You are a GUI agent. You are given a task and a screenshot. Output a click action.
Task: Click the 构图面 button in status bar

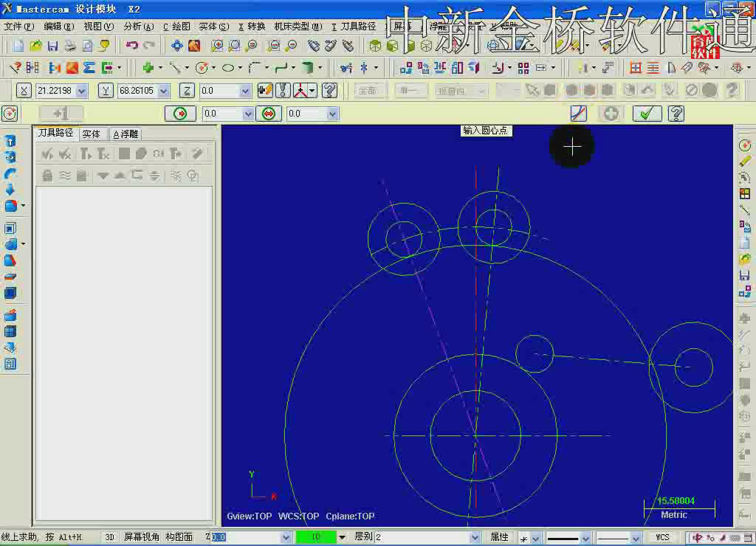[179, 537]
